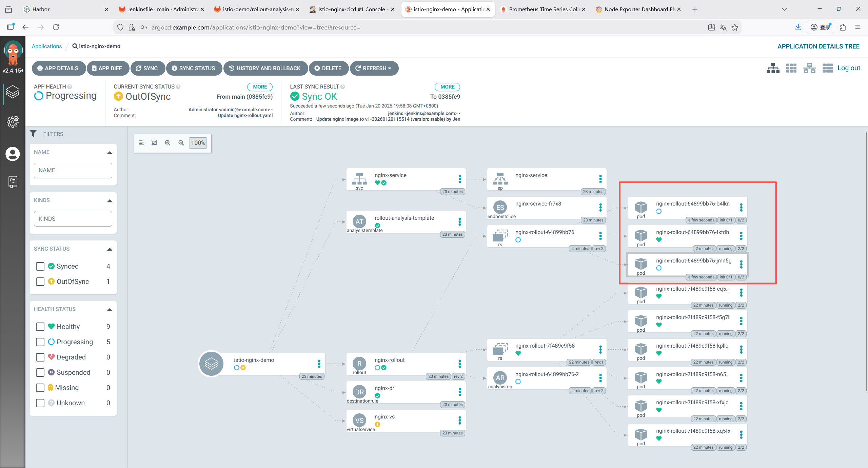Switch to the pods grid view icon

(791, 68)
